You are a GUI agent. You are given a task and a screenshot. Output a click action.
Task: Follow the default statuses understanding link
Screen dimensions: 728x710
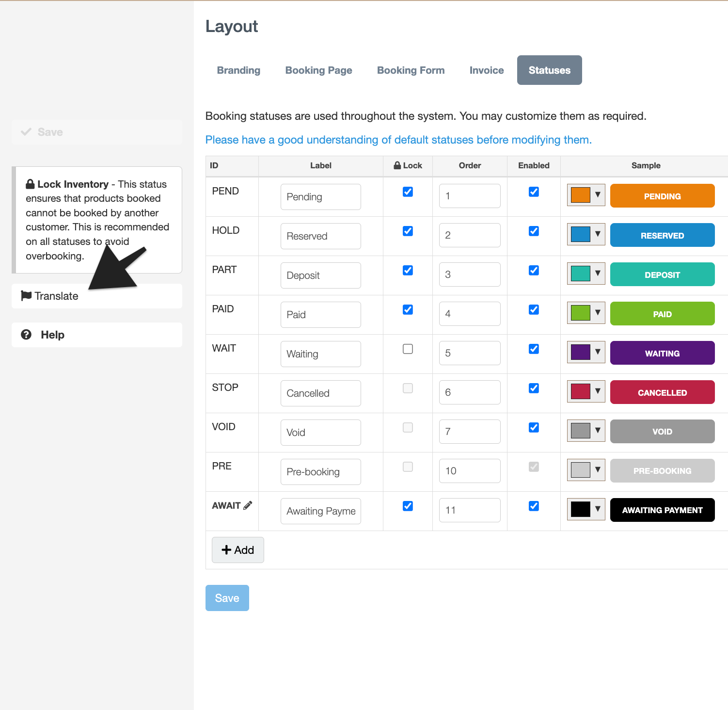398,140
